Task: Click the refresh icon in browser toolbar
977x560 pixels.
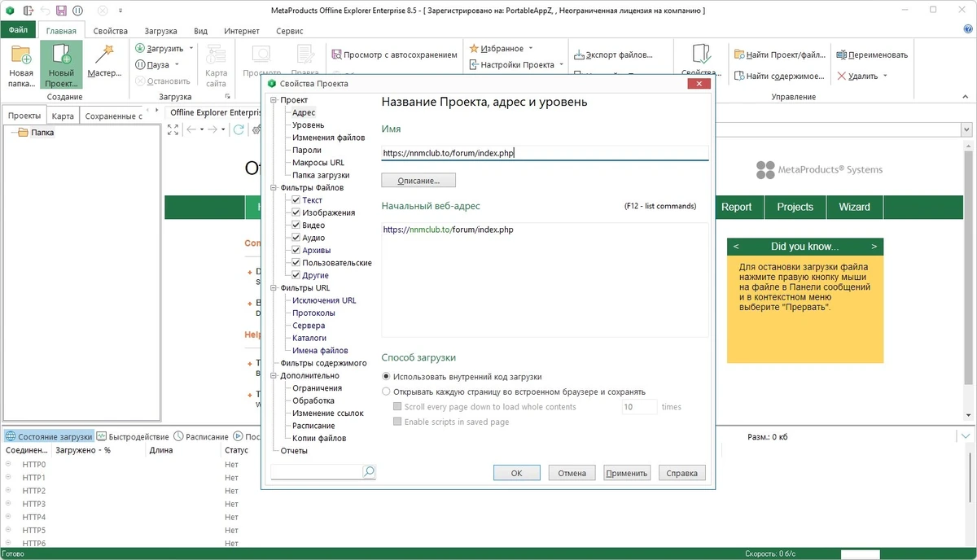Action: (x=239, y=129)
